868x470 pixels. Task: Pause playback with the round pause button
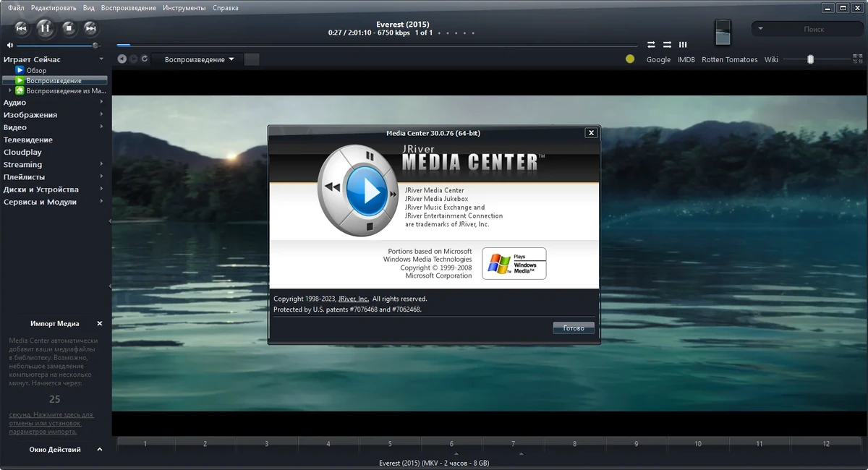click(45, 28)
